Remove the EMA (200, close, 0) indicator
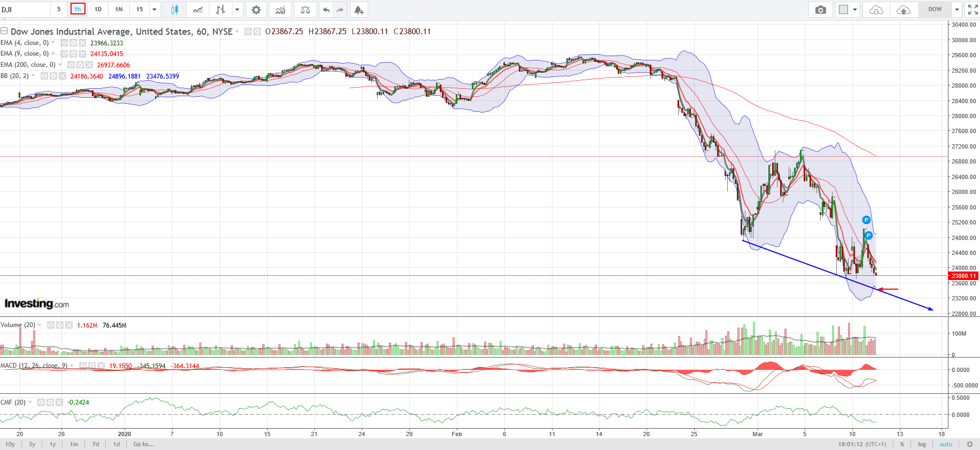980x450 pixels. point(89,65)
